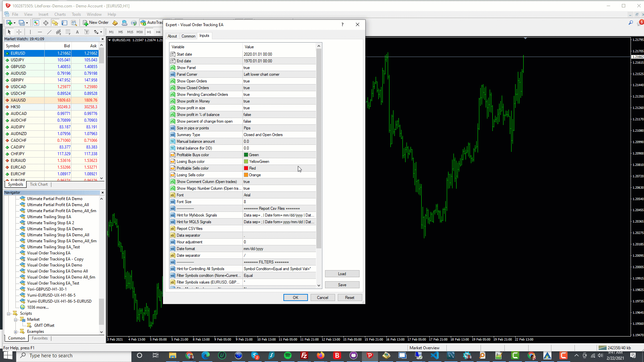Click the Load button
The width and height of the screenshot is (644, 362).
[x=342, y=274]
